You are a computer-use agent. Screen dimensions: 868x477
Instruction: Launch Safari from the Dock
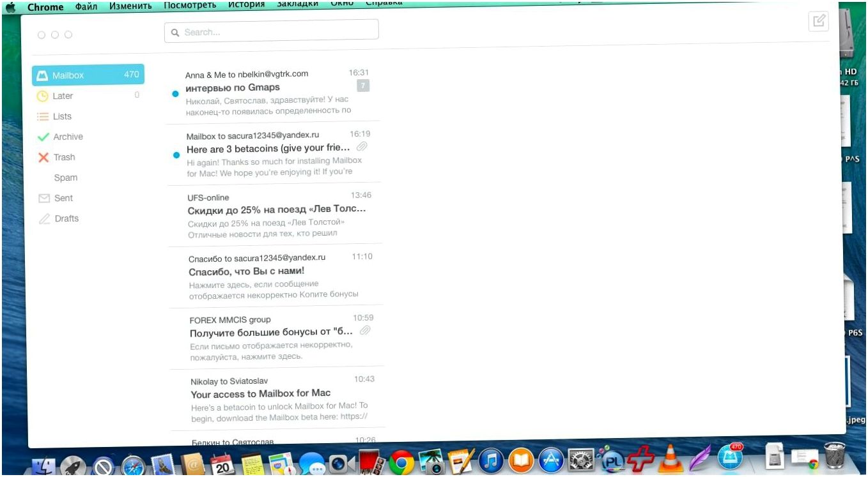point(134,466)
